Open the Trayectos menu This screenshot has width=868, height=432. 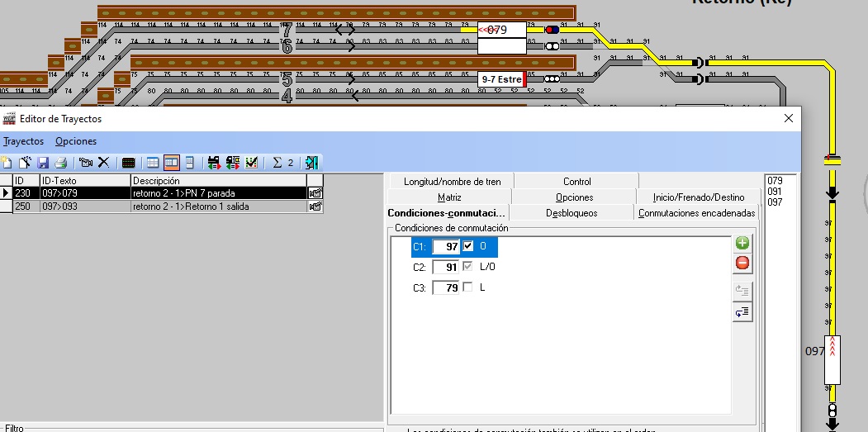click(23, 141)
